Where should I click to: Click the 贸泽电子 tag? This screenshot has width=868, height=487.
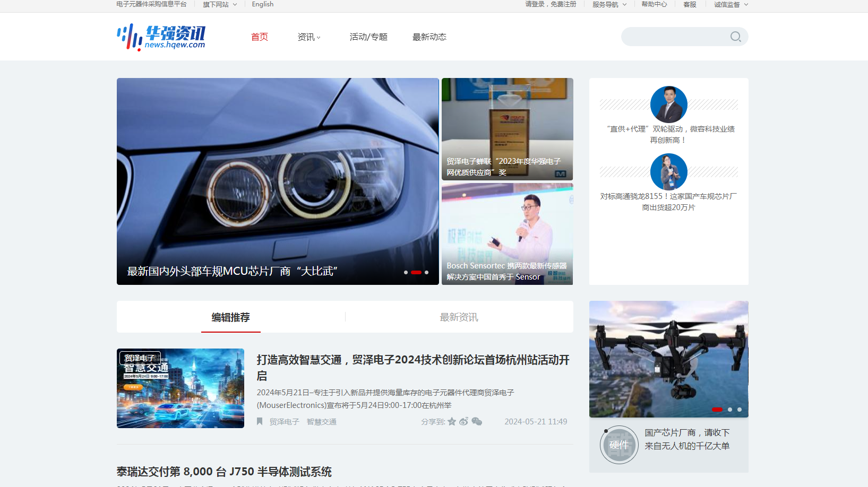tap(284, 422)
